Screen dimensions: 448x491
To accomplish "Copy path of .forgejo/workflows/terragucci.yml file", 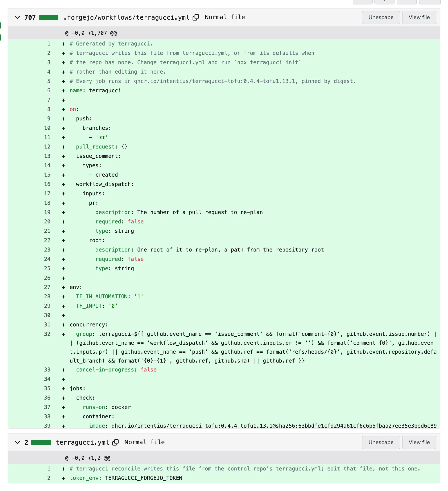I will (x=196, y=17).
